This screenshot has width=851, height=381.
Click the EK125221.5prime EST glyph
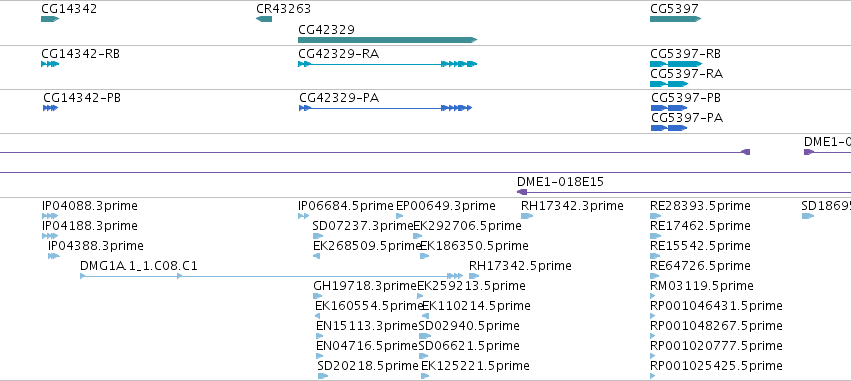(x=425, y=376)
